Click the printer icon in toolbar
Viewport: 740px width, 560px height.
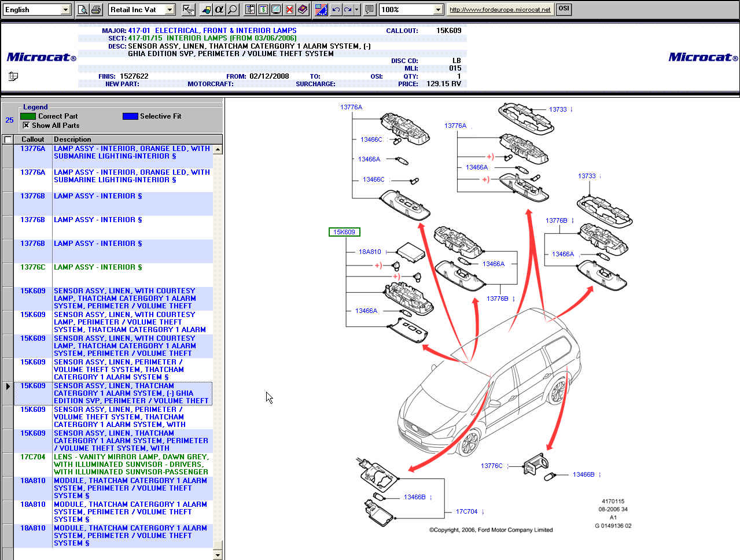pos(96,9)
